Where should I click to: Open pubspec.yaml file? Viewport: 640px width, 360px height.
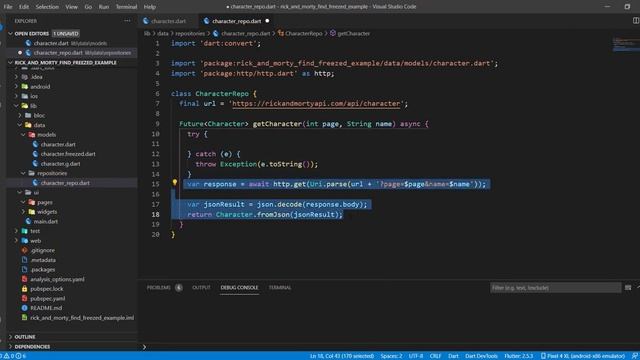(x=47, y=298)
